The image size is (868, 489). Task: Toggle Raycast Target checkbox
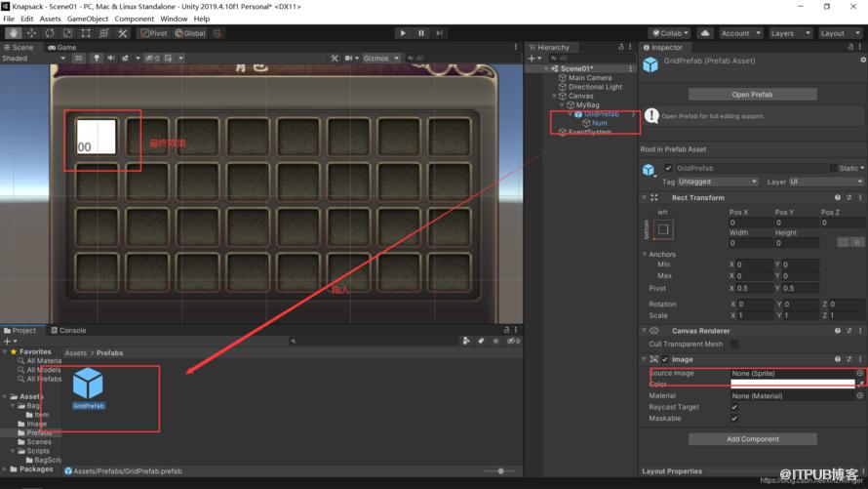coord(734,408)
